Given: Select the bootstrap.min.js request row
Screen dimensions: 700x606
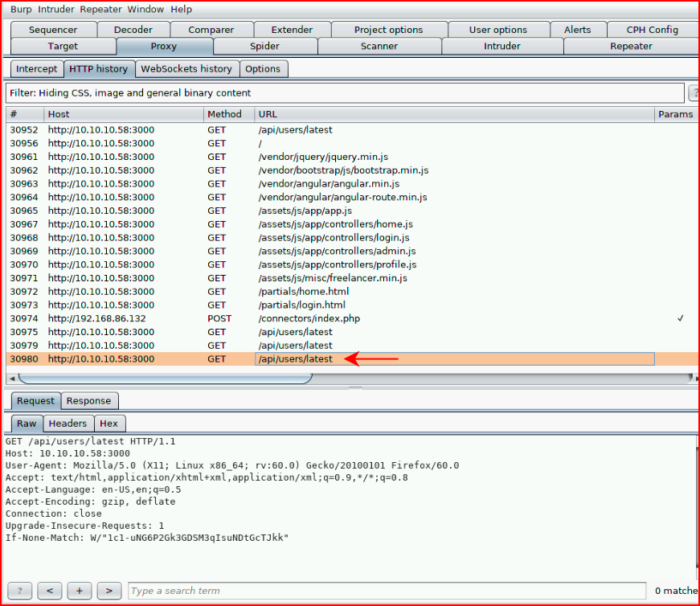Looking at the screenshot, I should click(352, 170).
